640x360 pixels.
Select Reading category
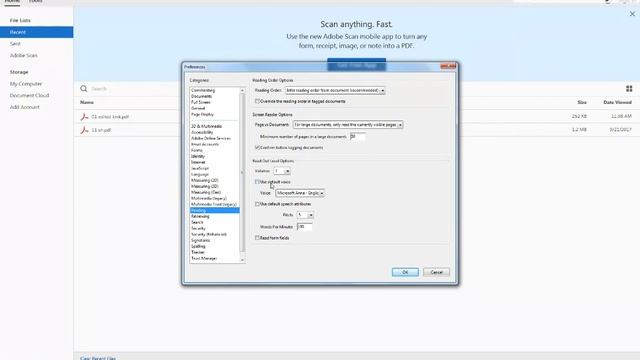215,210
